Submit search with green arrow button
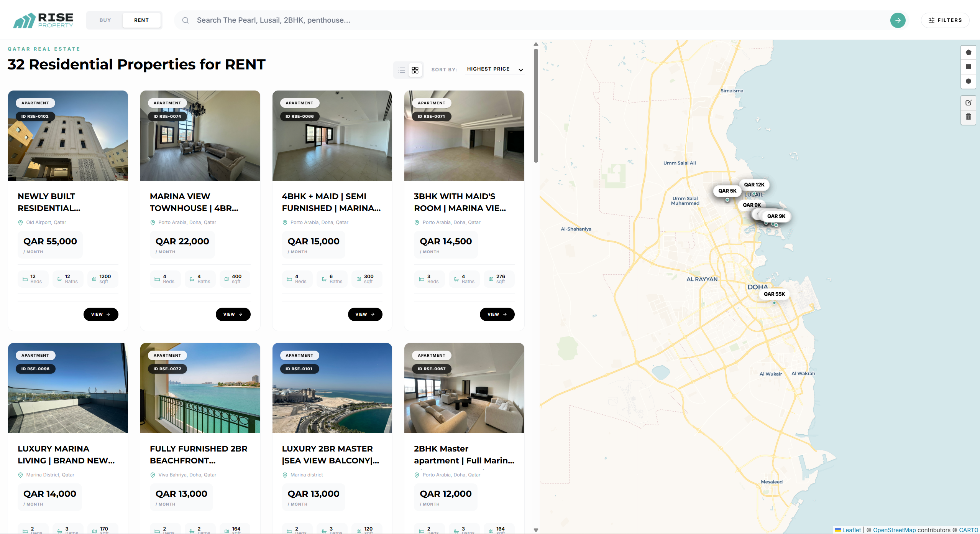This screenshot has height=534, width=980. [x=898, y=20]
